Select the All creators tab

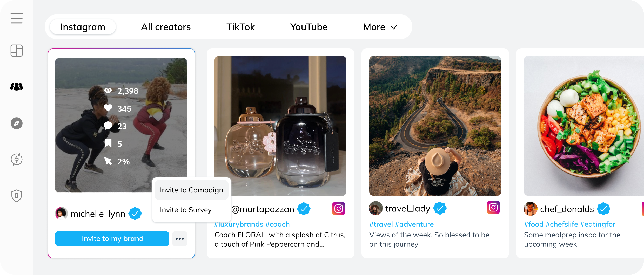166,27
